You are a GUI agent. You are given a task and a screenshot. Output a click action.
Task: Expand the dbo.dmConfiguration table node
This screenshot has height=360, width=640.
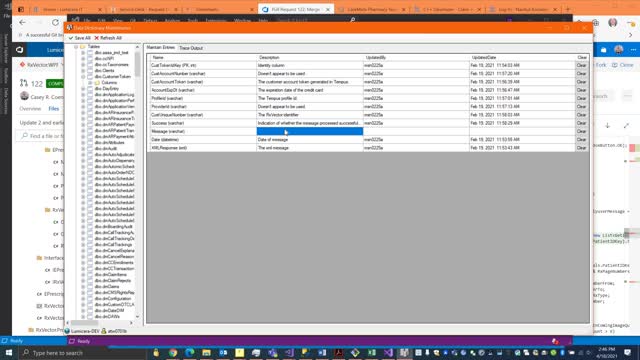(83, 299)
